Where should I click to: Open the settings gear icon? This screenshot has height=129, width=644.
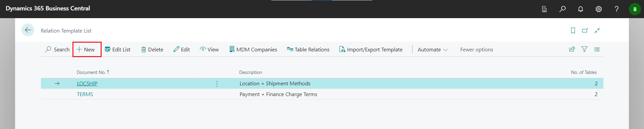599,9
